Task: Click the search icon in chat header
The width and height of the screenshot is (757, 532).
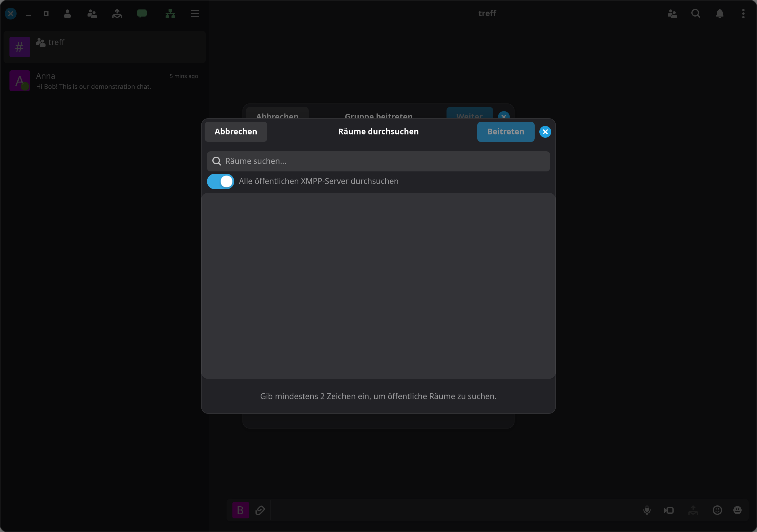Action: 696,14
